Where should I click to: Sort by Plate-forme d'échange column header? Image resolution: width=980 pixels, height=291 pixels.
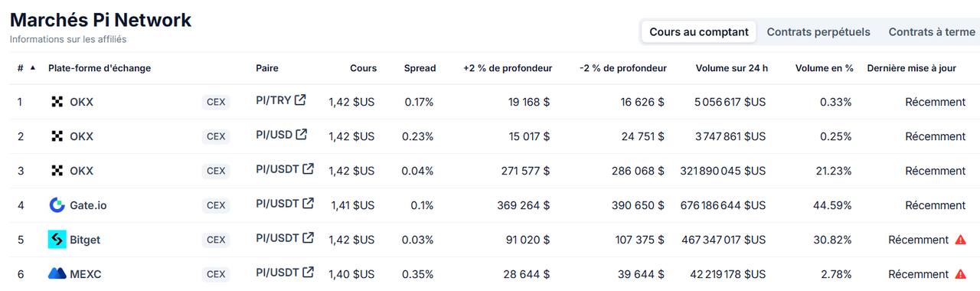tap(100, 68)
